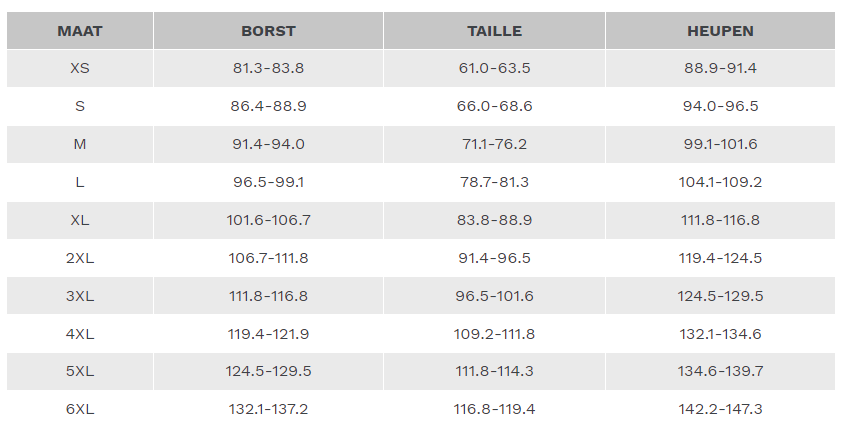Image resolution: width=841 pixels, height=441 pixels.
Task: Click taille value 83.8-88.9 for XL
Action: [494, 220]
